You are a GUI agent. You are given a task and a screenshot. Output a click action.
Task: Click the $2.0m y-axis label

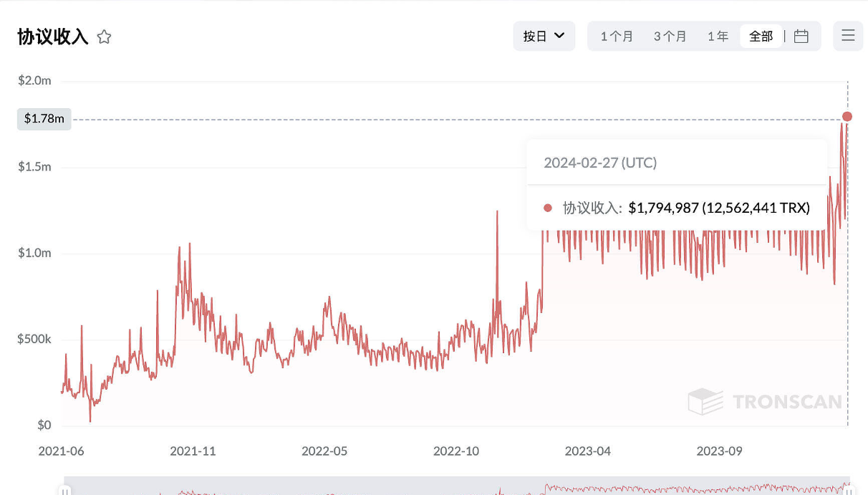click(34, 80)
